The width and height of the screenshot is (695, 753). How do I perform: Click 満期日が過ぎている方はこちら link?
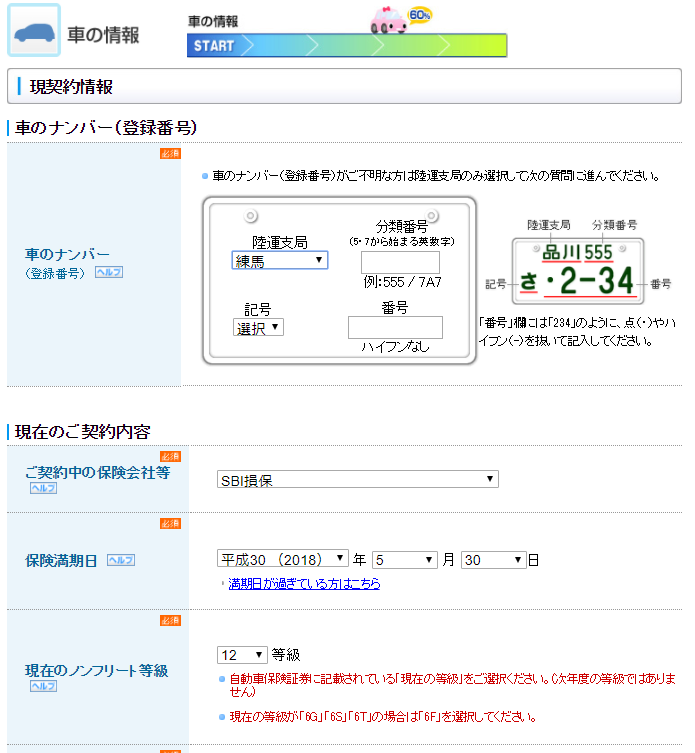pyautogui.click(x=304, y=584)
